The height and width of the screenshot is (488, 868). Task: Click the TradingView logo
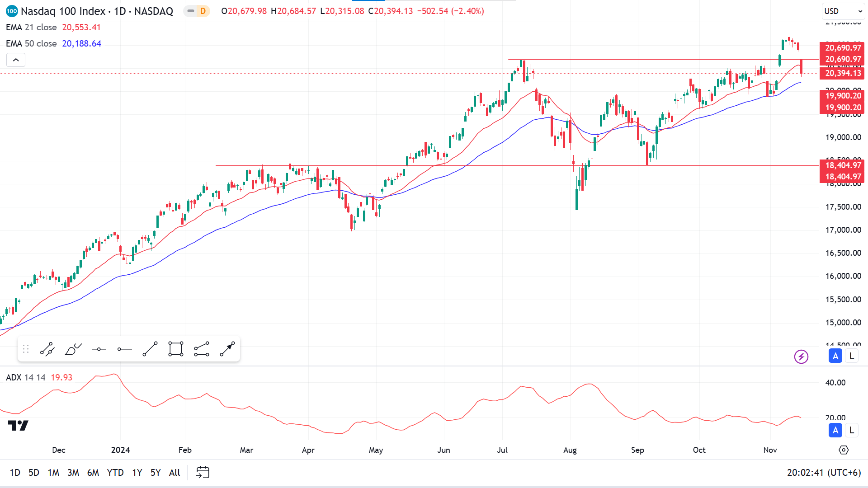pyautogui.click(x=18, y=426)
